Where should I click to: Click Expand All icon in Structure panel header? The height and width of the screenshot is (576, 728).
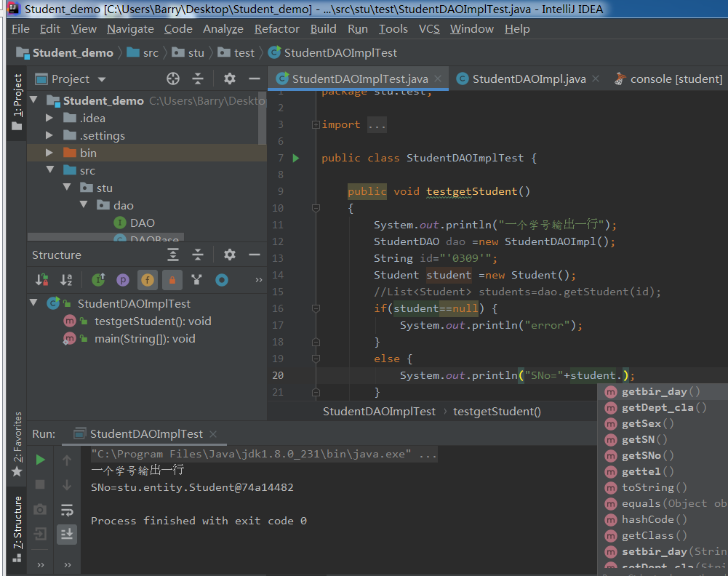pyautogui.click(x=173, y=255)
